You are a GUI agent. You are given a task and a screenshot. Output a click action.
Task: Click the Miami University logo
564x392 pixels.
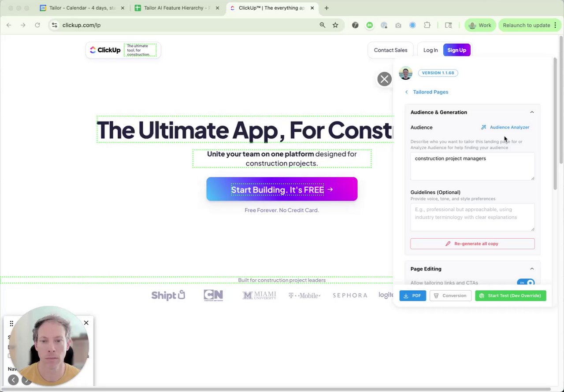click(260, 295)
